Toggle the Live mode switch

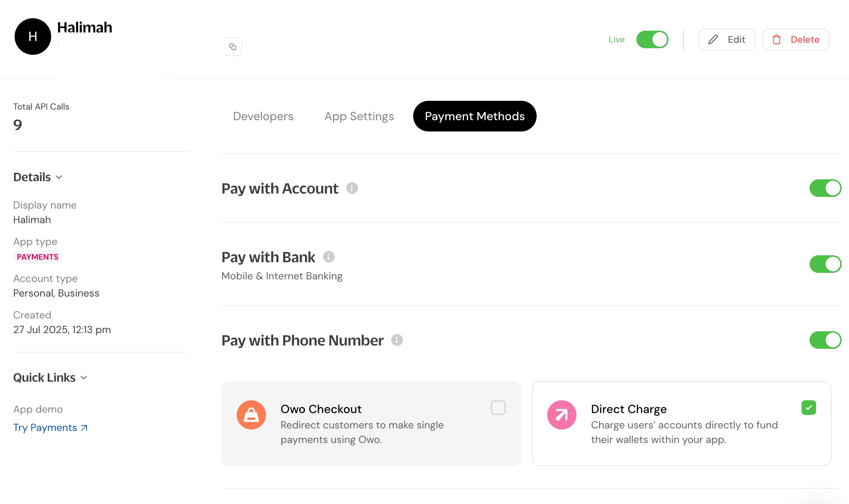pos(652,39)
